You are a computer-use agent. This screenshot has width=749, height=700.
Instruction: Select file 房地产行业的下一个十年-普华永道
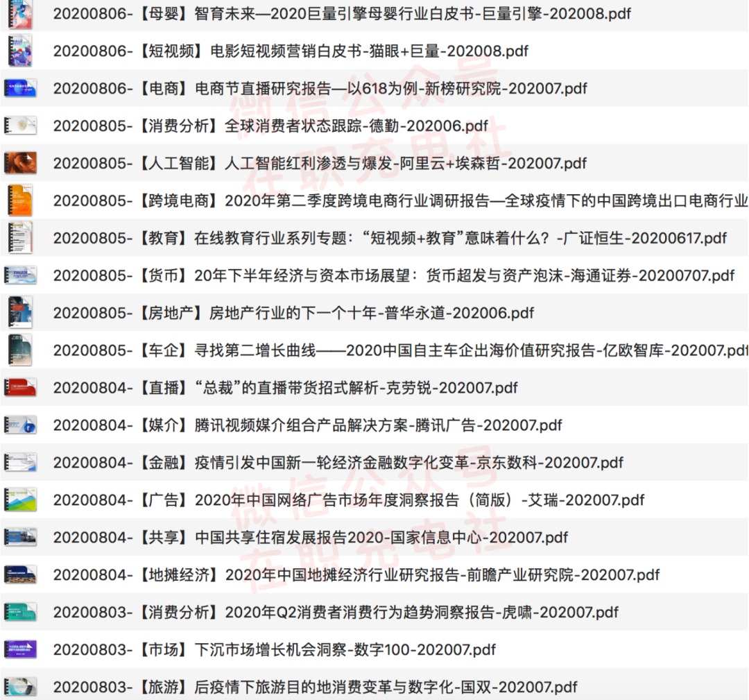coord(293,312)
